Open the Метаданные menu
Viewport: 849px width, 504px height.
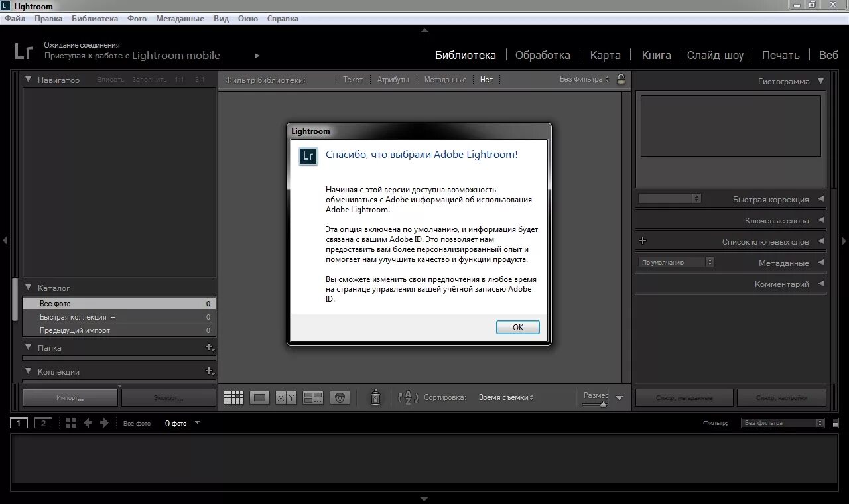[180, 19]
